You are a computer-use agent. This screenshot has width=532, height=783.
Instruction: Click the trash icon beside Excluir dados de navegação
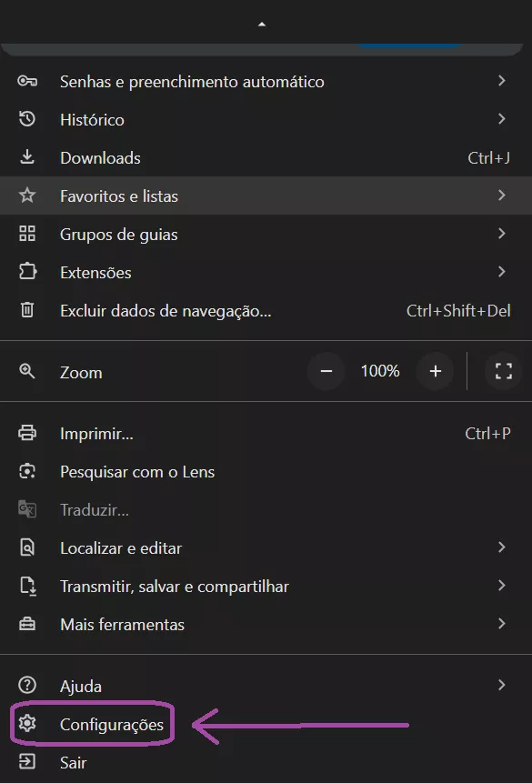[27, 310]
